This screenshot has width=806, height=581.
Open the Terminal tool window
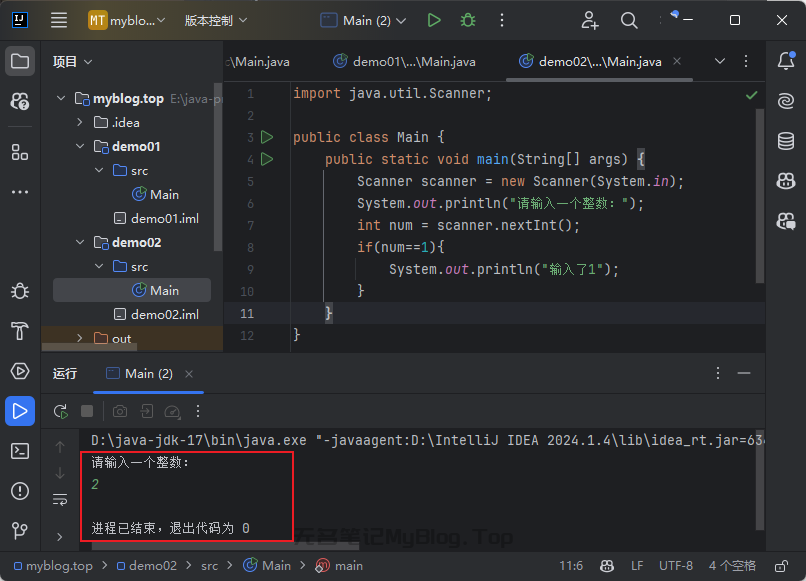pos(20,451)
